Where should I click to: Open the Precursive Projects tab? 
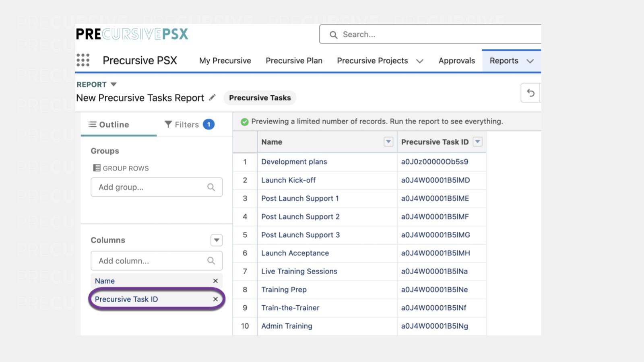click(x=372, y=61)
